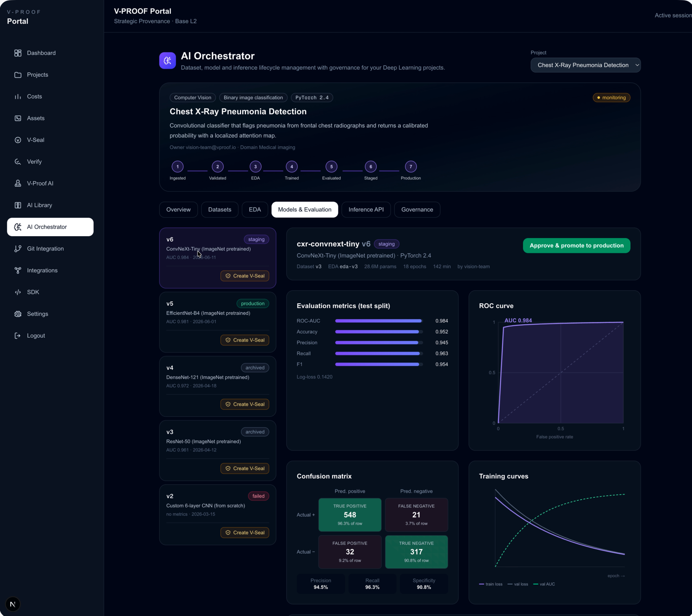Create V-Seal for model v5
The height and width of the screenshot is (616, 692).
[x=245, y=340]
